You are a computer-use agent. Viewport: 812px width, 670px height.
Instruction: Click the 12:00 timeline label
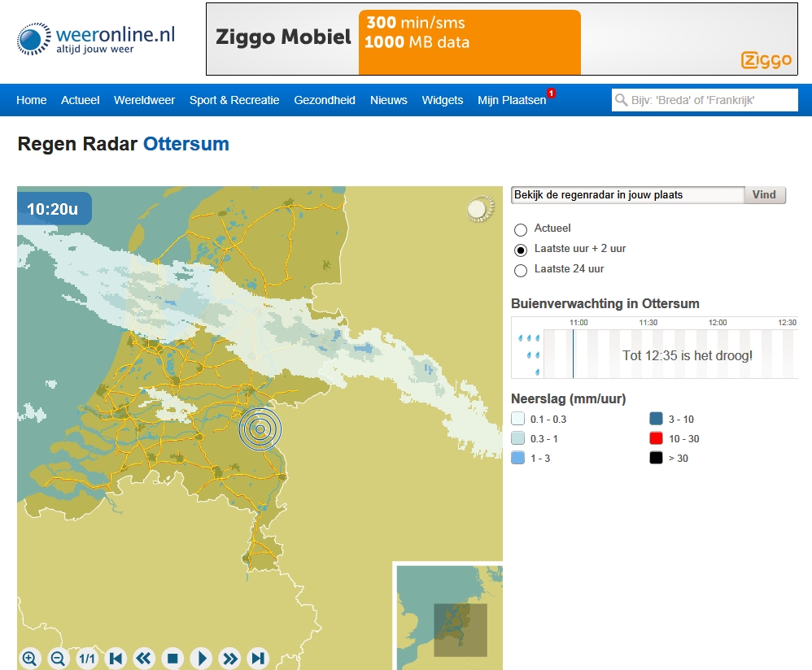tap(718, 322)
